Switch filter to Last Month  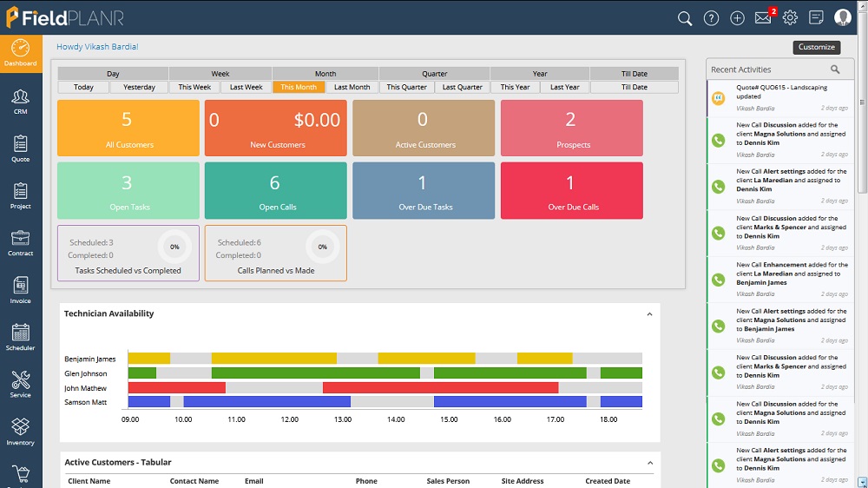pos(352,87)
